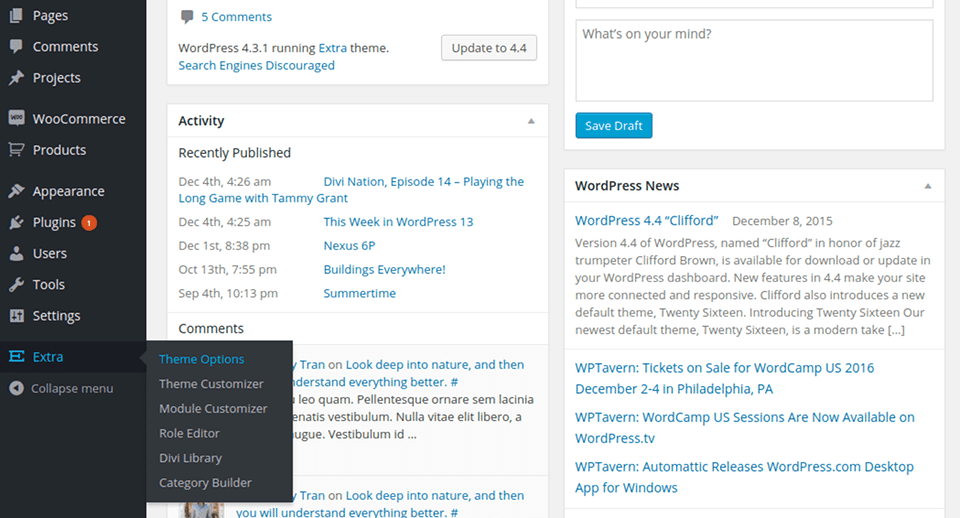
Task: Collapse the Activity panel with its arrow
Action: (x=531, y=121)
